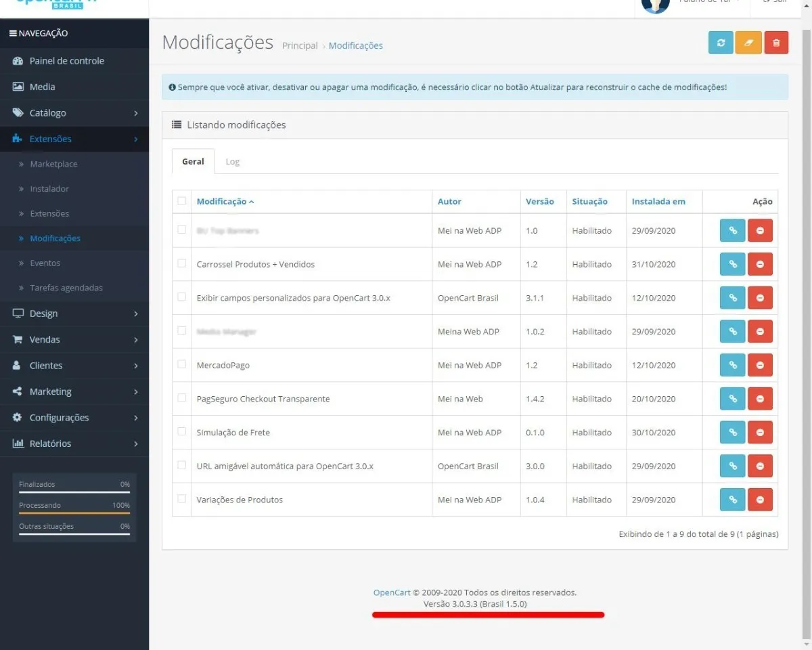Disable Variações de Produtos modification
The height and width of the screenshot is (650, 812).
click(x=760, y=500)
